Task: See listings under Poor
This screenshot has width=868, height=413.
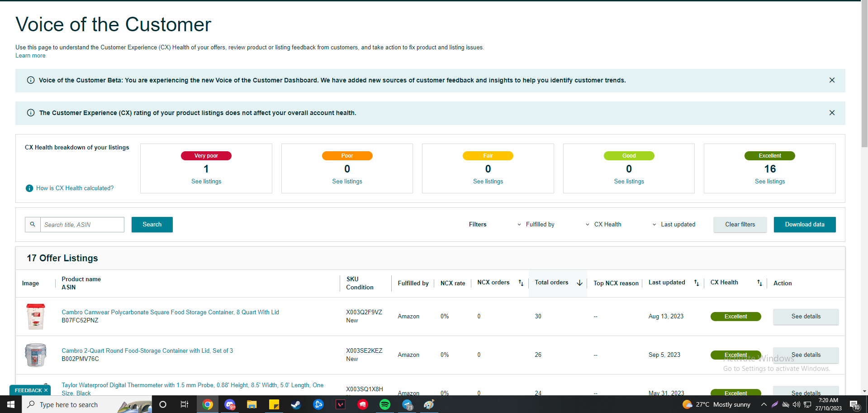Action: 347,182
